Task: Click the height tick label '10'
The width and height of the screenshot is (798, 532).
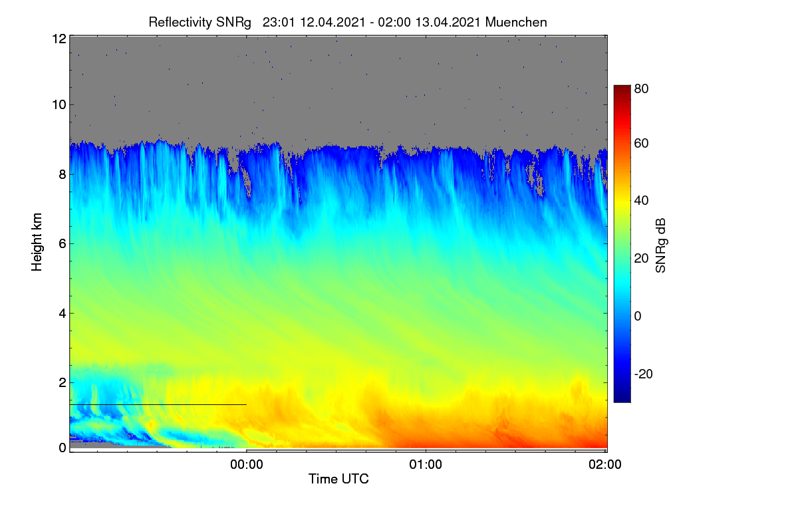Action: [x=59, y=104]
